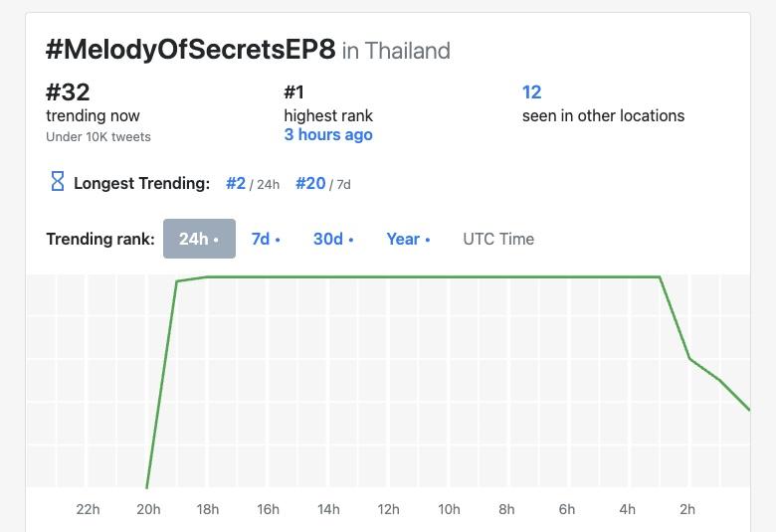This screenshot has height=532, width=776.
Task: Click the hourglass Longest Trending icon
Action: click(57, 182)
